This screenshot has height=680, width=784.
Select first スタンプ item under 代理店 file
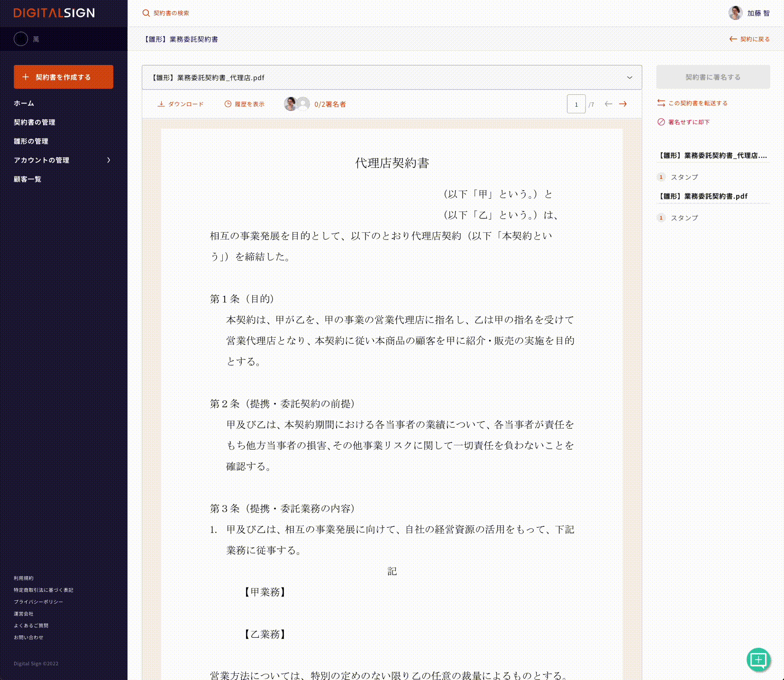(684, 177)
